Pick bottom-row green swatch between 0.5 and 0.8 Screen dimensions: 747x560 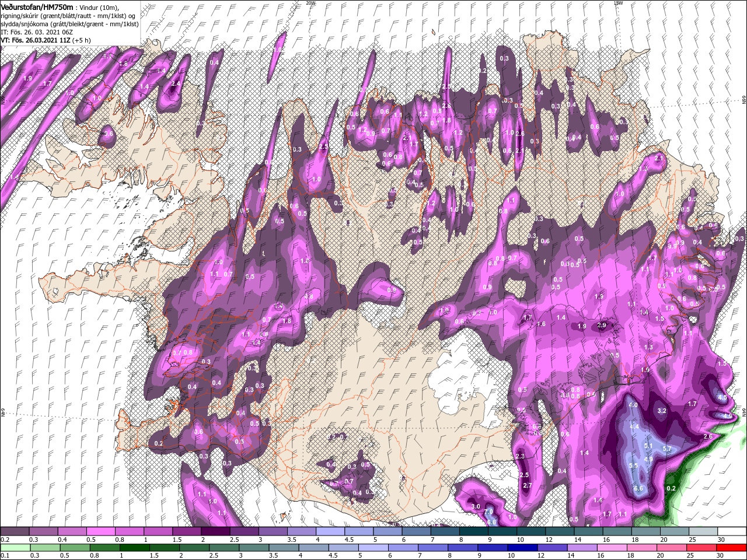pyautogui.click(x=75, y=548)
